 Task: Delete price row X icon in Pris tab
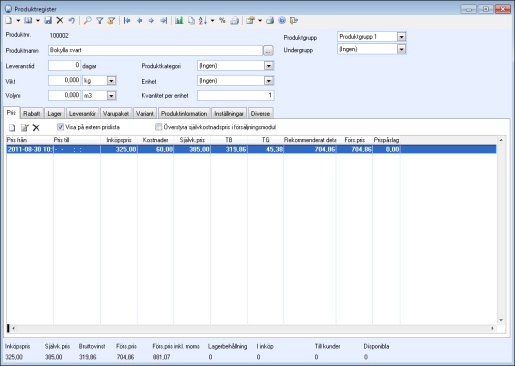tap(36, 128)
